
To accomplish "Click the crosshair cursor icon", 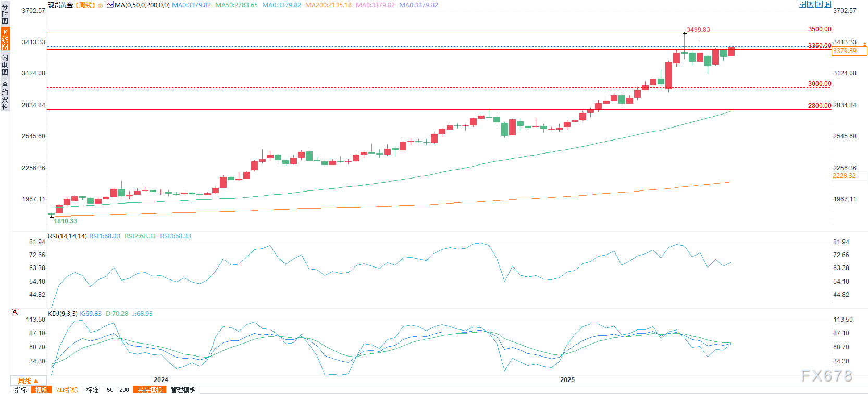I will [802, 4].
